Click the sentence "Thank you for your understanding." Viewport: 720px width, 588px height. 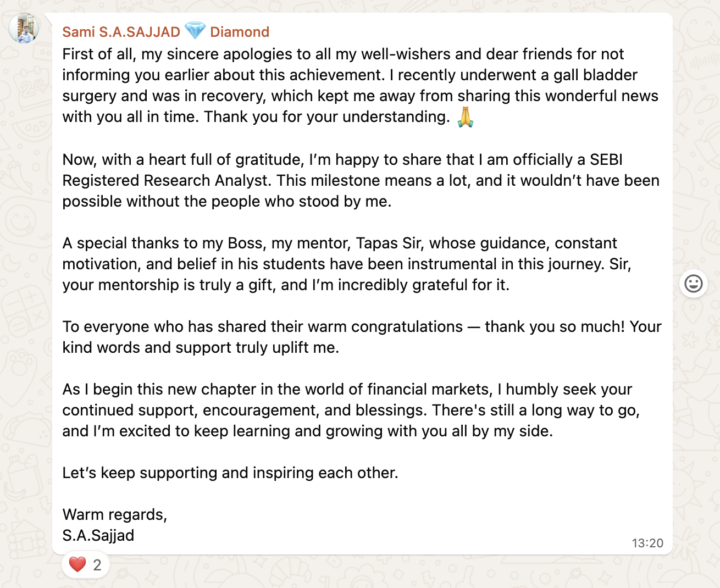(x=327, y=117)
